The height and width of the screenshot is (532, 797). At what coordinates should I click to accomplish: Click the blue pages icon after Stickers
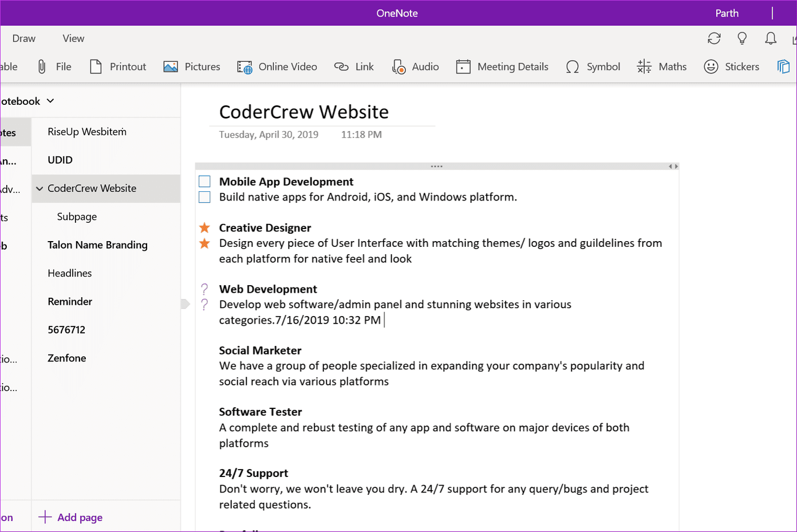[x=783, y=67]
